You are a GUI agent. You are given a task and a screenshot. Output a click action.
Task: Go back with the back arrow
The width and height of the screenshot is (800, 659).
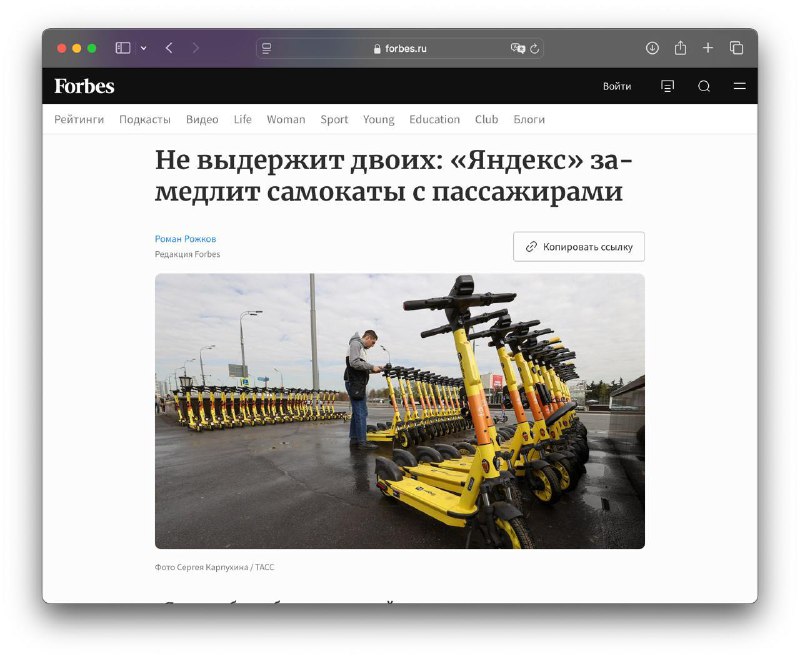click(169, 48)
